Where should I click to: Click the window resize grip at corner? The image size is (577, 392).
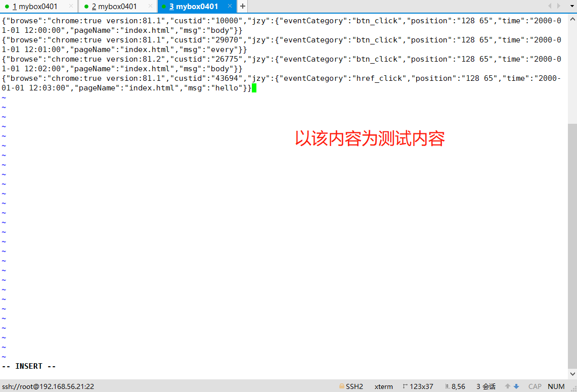(573, 388)
